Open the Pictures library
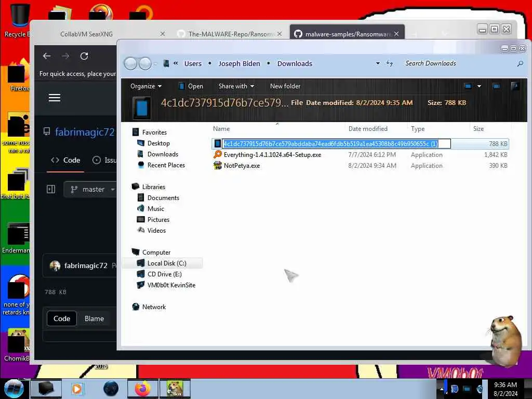 [158, 220]
